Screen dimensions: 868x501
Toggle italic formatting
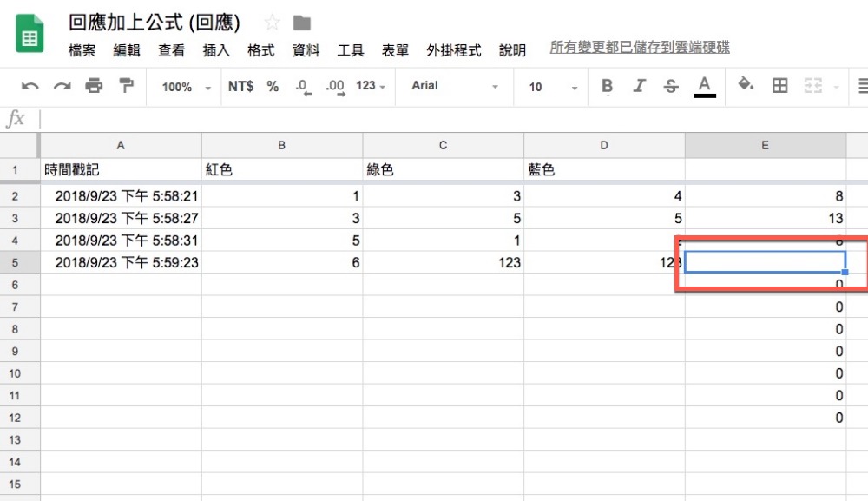640,86
